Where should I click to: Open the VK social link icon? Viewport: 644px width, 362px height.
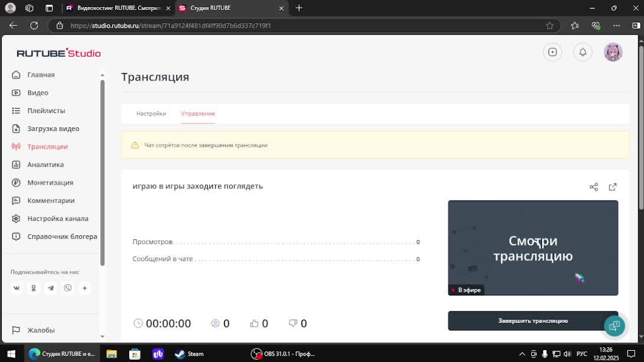click(x=17, y=288)
